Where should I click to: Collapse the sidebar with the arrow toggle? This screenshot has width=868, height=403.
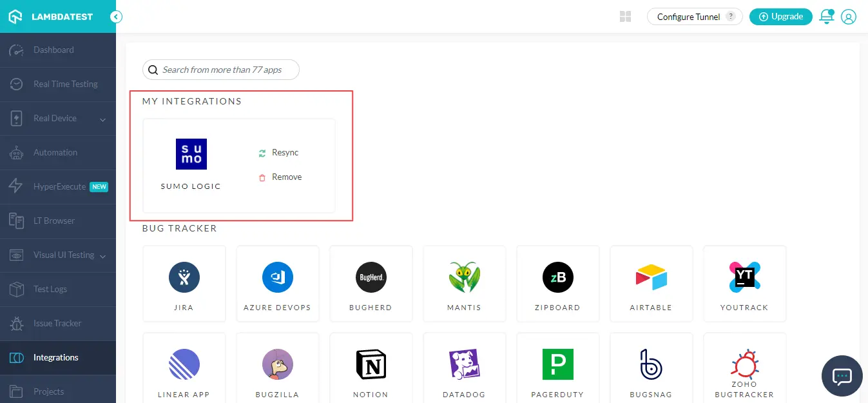point(116,17)
